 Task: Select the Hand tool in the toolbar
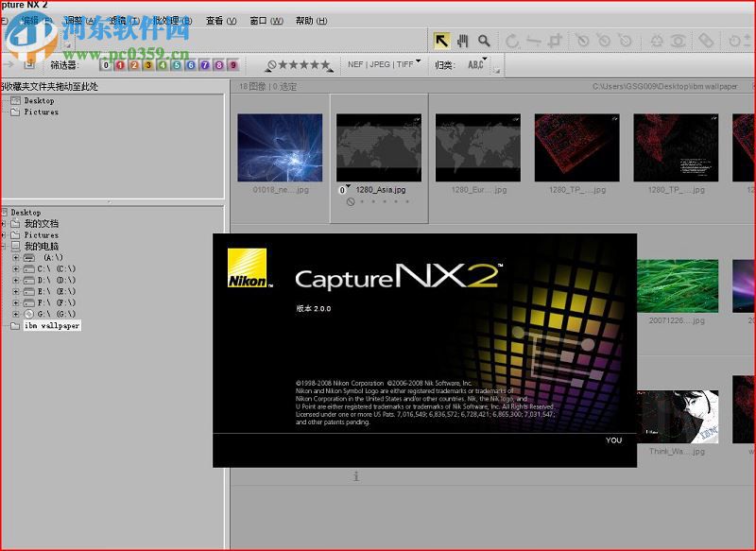click(462, 42)
